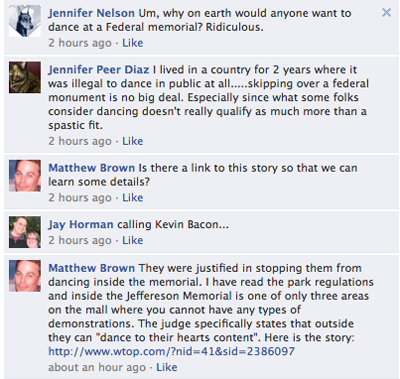
Task: Open Matthew Brown's name on Jefferson Memorial comment
Action: coord(92,268)
